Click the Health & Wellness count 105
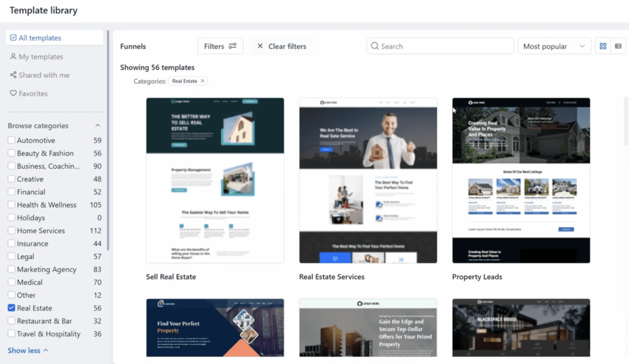629x364 pixels. 95,205
